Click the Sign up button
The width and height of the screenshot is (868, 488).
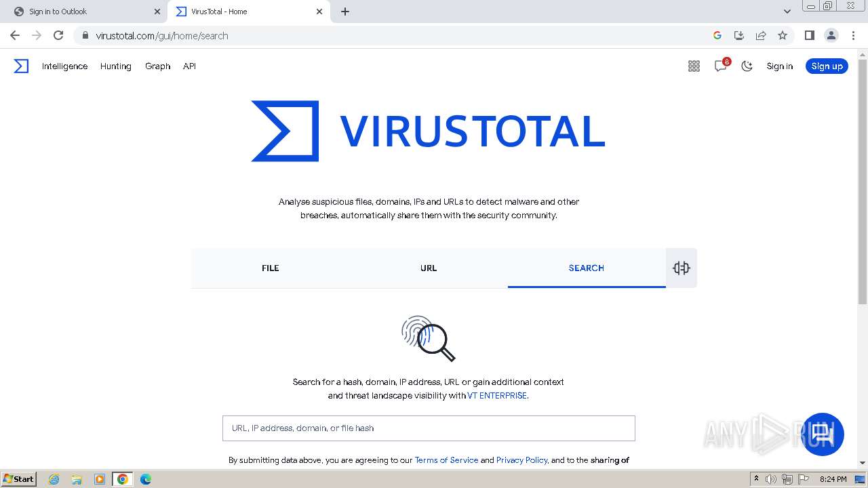(827, 66)
